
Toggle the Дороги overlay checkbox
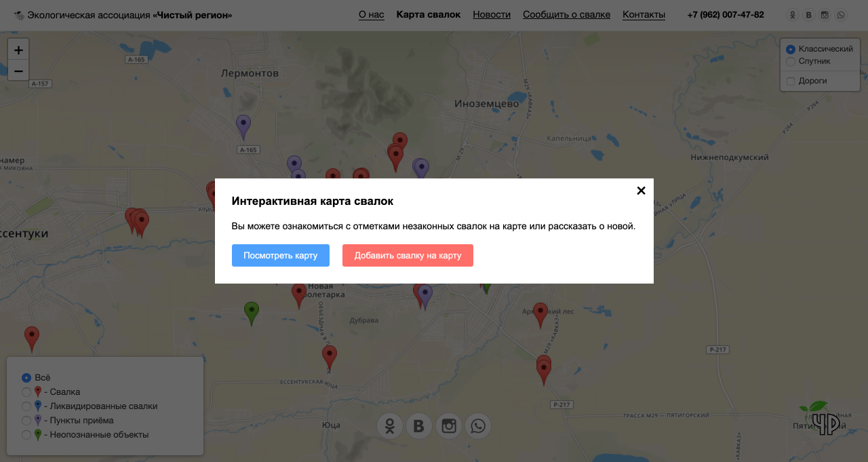(791, 81)
